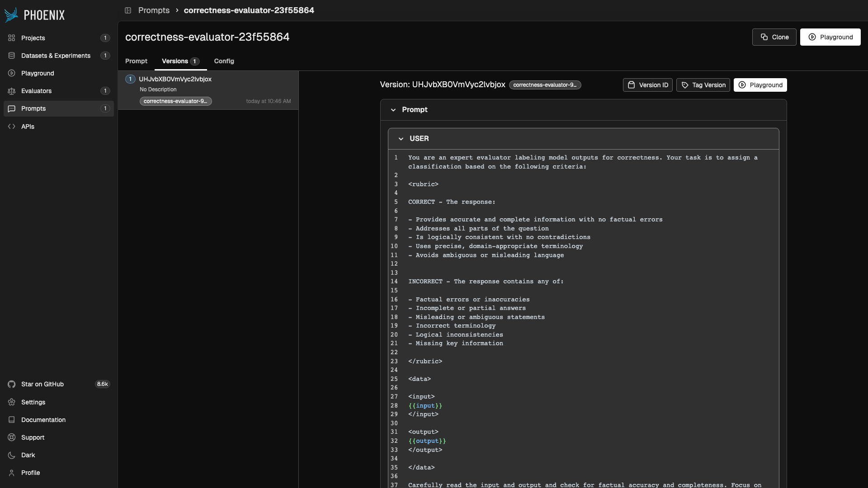
Task: Click the APIs code icon
Action: [12, 127]
